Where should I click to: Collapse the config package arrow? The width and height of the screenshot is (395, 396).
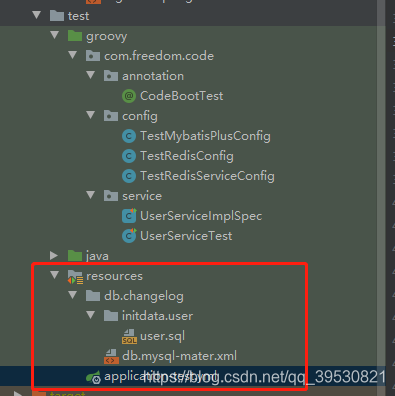[x=91, y=115]
